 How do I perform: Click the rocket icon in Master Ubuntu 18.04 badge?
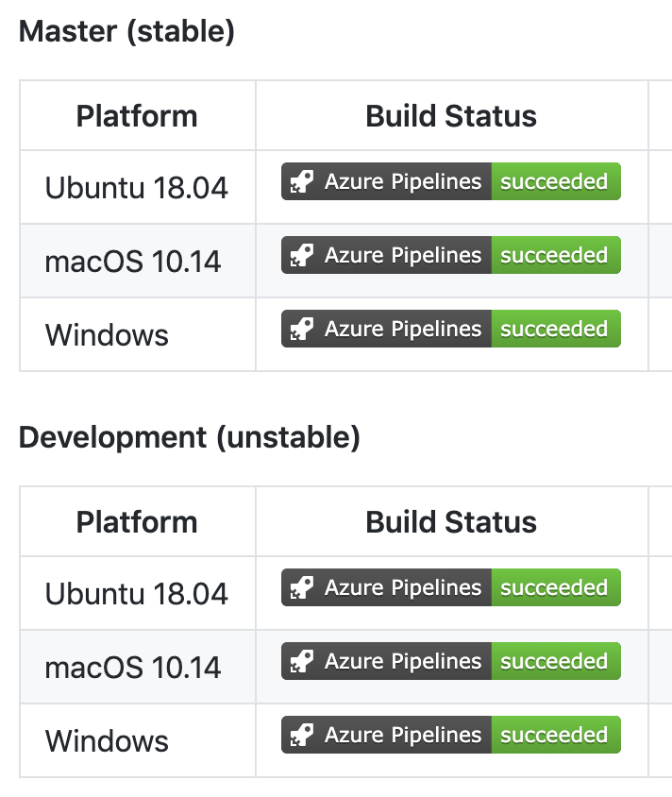click(302, 182)
